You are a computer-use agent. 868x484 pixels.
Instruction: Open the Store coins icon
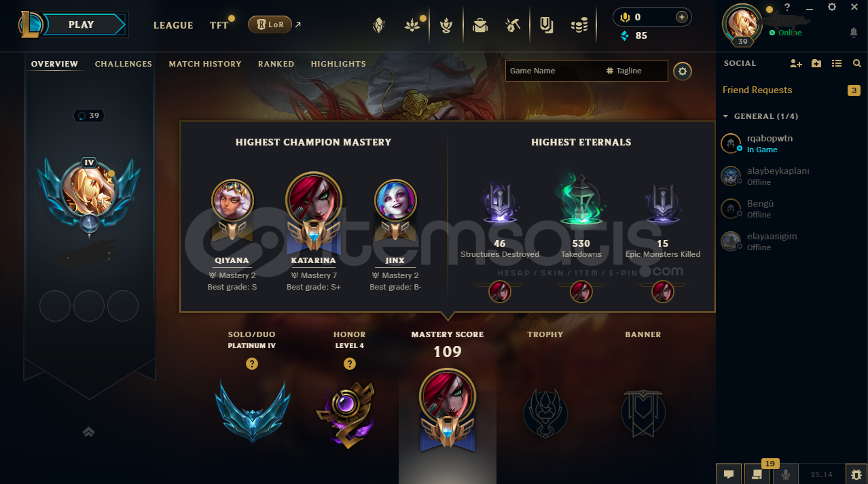click(579, 25)
